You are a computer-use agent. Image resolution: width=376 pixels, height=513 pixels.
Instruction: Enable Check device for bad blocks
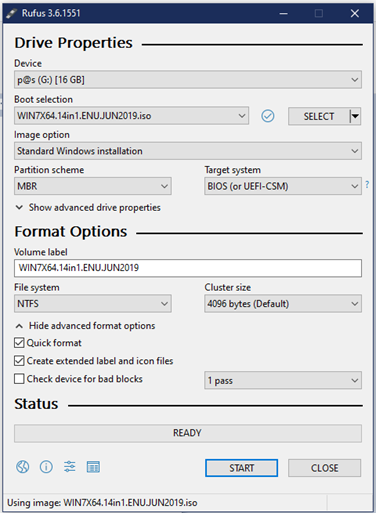tap(19, 379)
